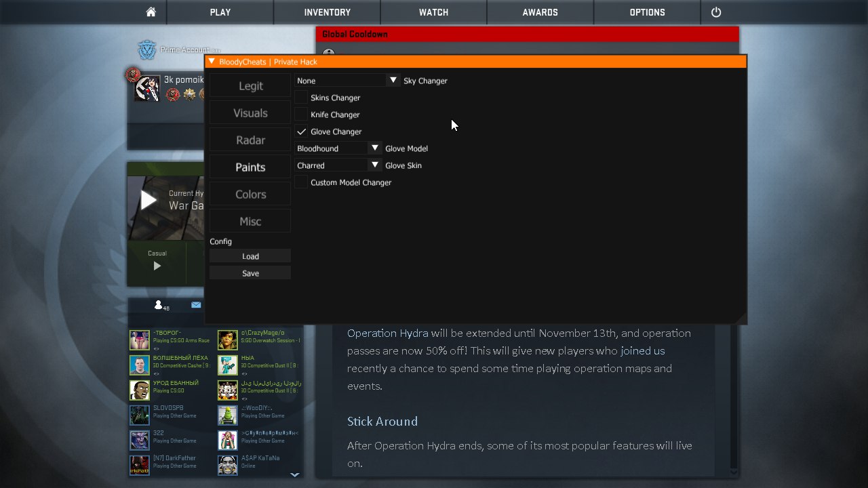The width and height of the screenshot is (868, 488).
Task: Open the mail envelope icon
Action: [x=196, y=305]
